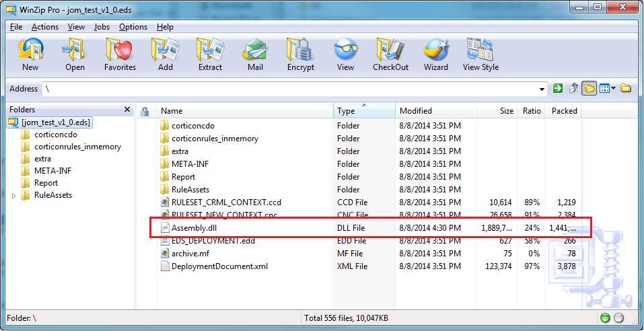Expand the RuleAssets tree node
This screenshot has width=644, height=331.
click(x=15, y=196)
